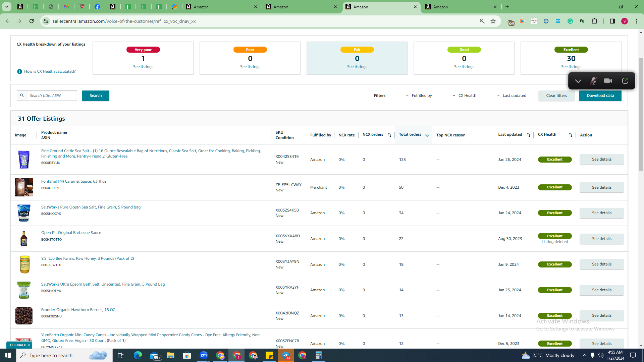The image size is (644, 362).
Task: Sort listings by Last updated column
Action: pyautogui.click(x=529, y=135)
